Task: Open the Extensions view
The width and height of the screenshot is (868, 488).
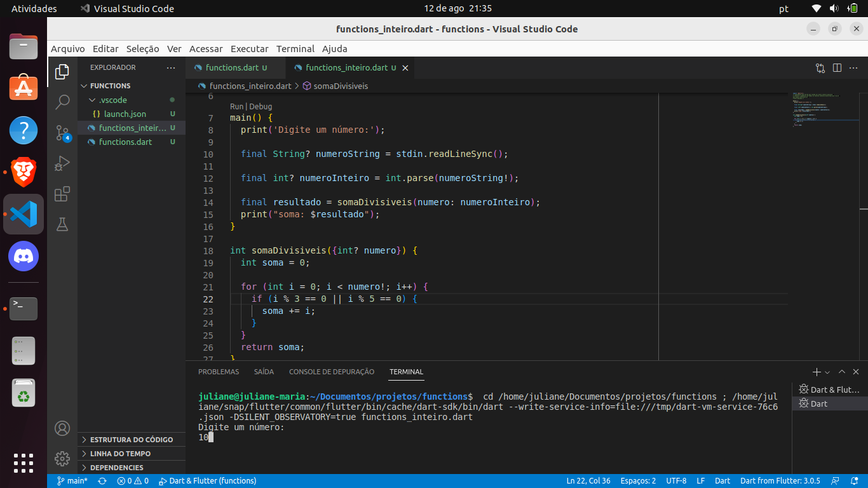Action: click(62, 194)
